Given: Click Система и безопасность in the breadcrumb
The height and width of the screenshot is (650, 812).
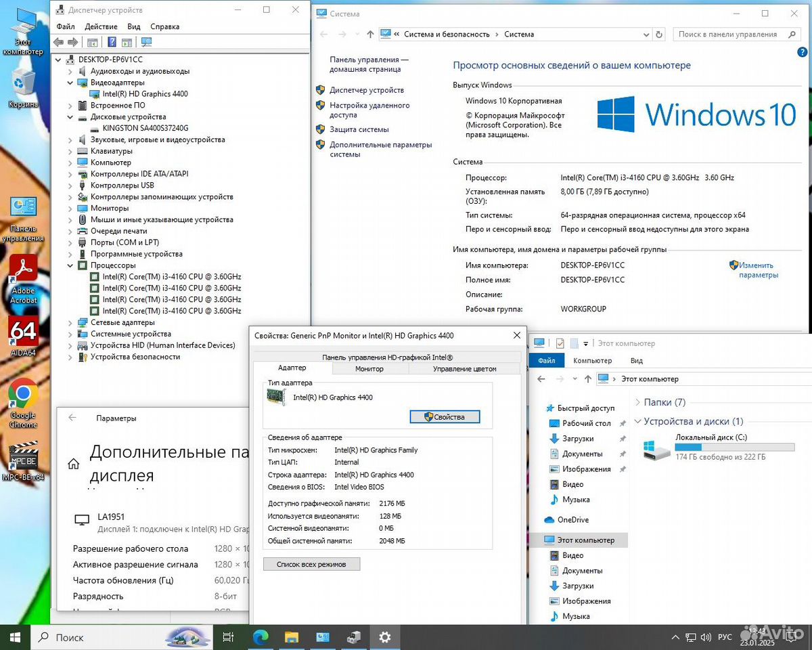Looking at the screenshot, I should (446, 34).
